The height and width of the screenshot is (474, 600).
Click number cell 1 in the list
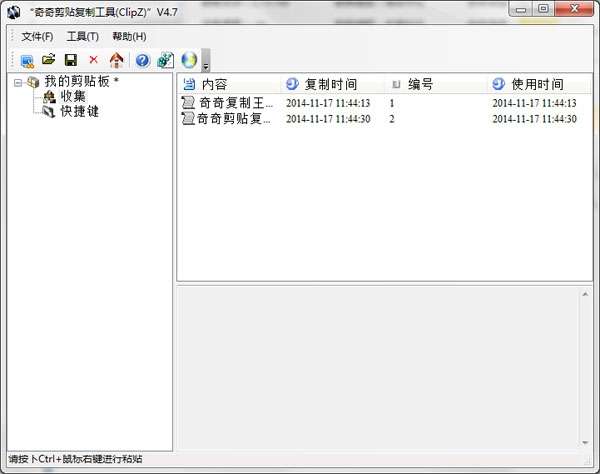(x=392, y=103)
